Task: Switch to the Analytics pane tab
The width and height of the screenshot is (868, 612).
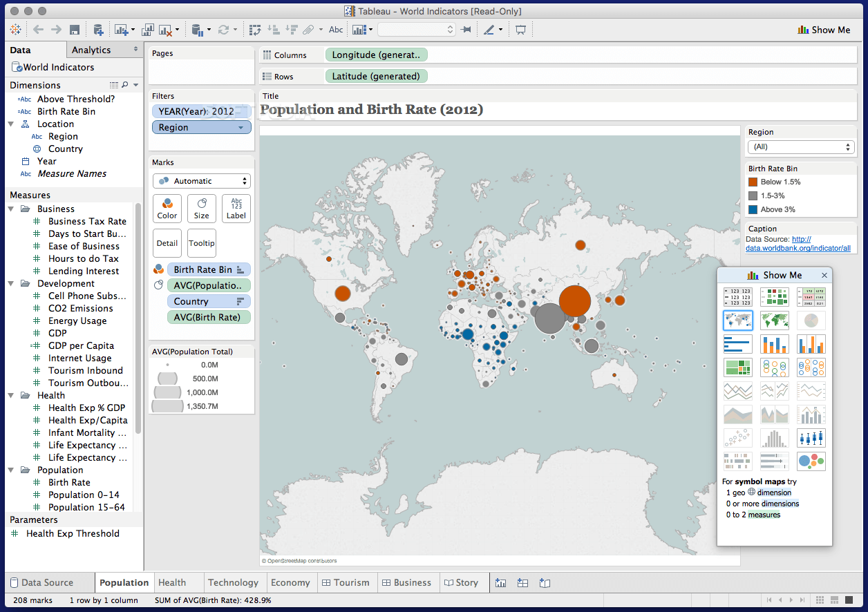Action: [x=91, y=50]
